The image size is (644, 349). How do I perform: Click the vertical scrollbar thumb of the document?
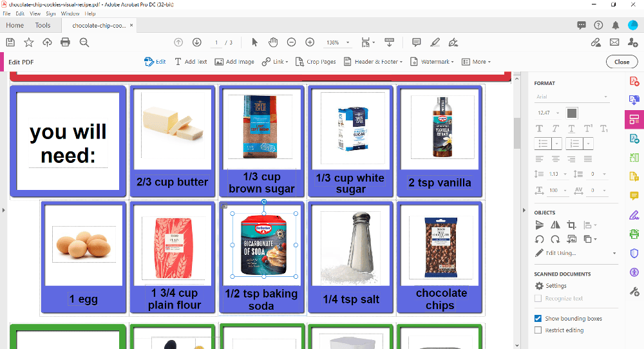[x=517, y=133]
